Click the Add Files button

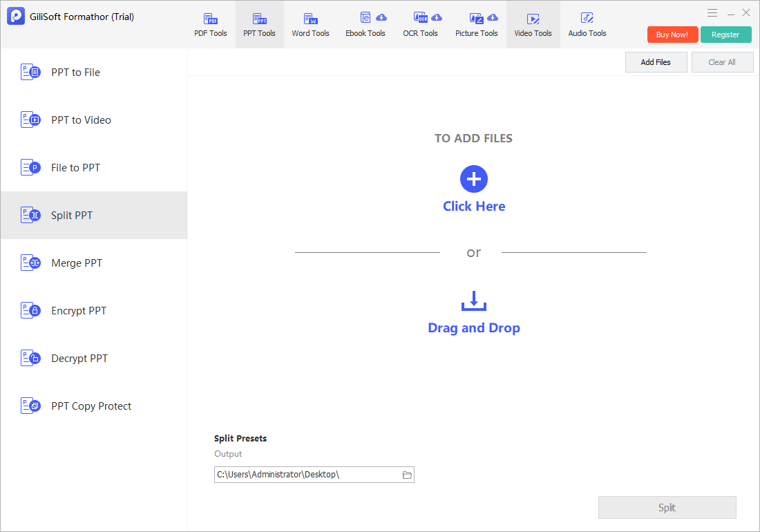tap(656, 62)
